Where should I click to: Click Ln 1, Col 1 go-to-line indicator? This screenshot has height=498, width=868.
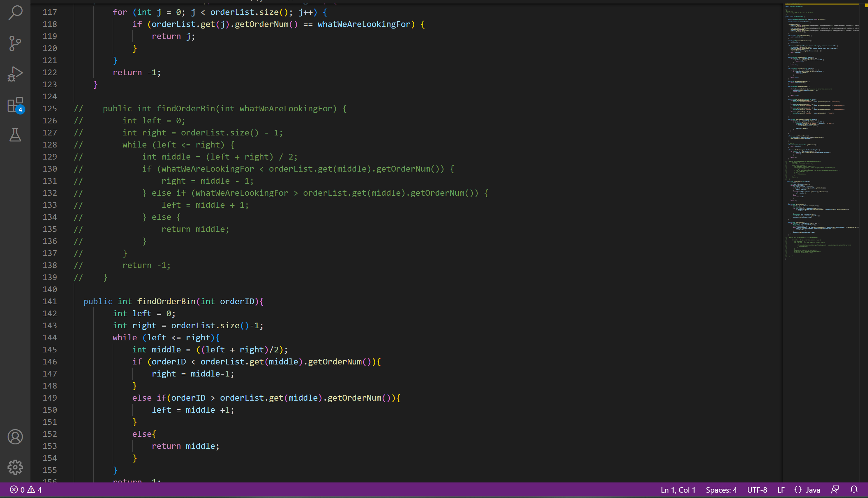(x=678, y=490)
